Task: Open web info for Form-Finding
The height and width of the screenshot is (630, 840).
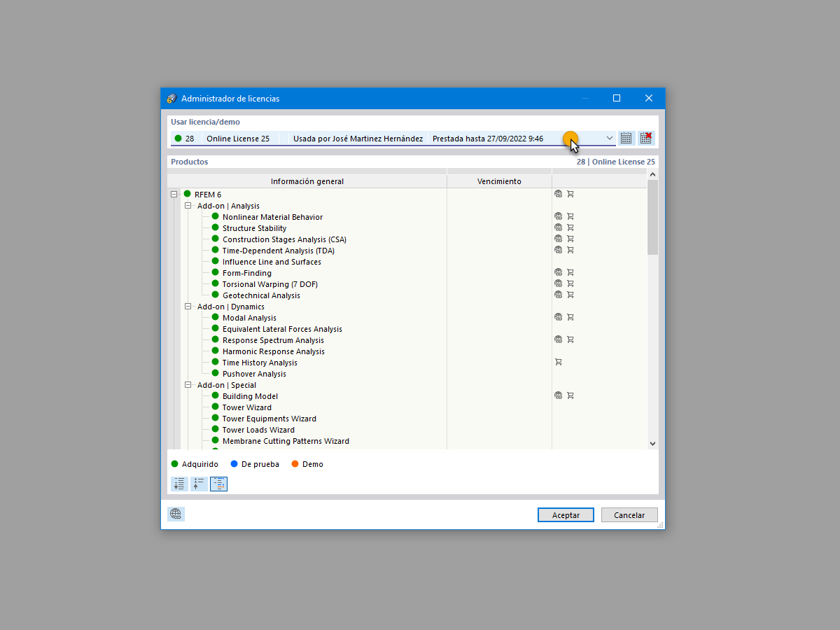Action: pyautogui.click(x=558, y=272)
